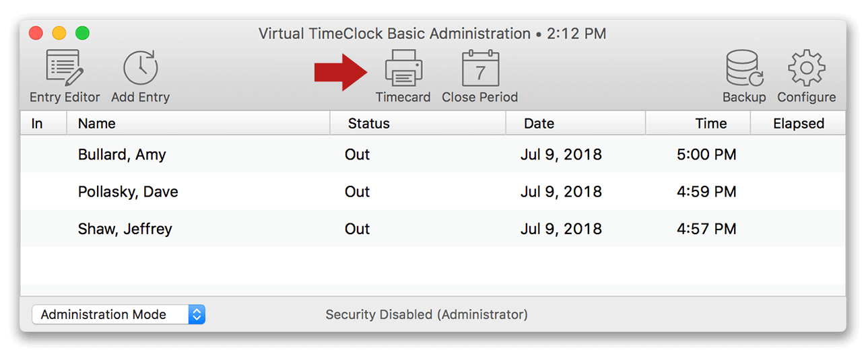Image resolution: width=868 pixels, height=354 pixels.
Task: Click the Close Period calendar icon
Action: point(479,69)
